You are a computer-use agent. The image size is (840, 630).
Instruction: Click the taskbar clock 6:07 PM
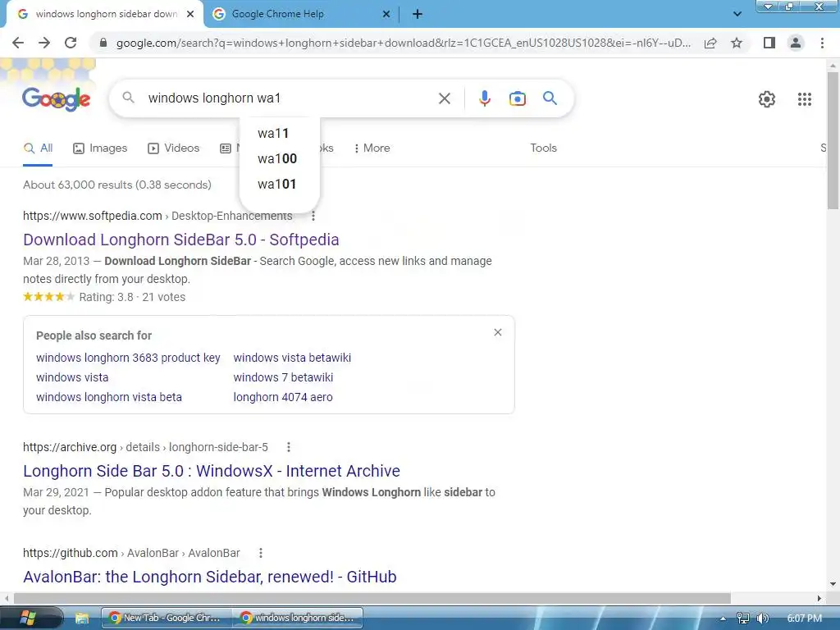pyautogui.click(x=804, y=619)
